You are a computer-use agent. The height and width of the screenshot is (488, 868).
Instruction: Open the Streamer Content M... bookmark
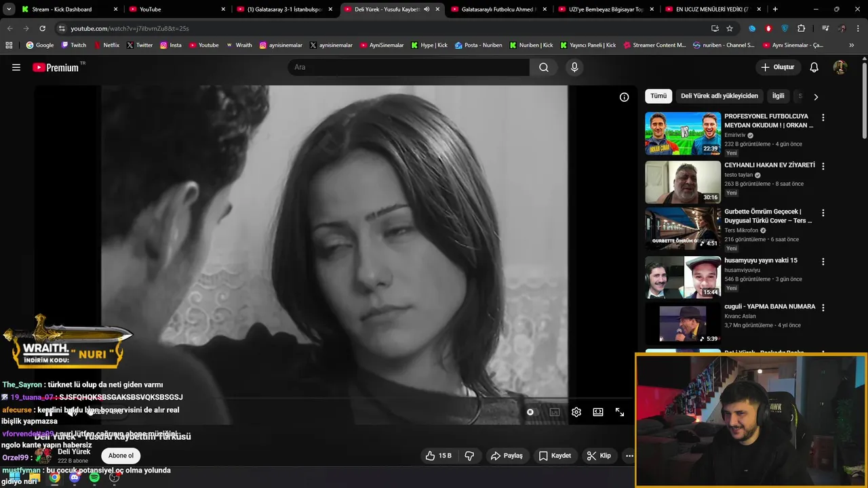tap(654, 45)
